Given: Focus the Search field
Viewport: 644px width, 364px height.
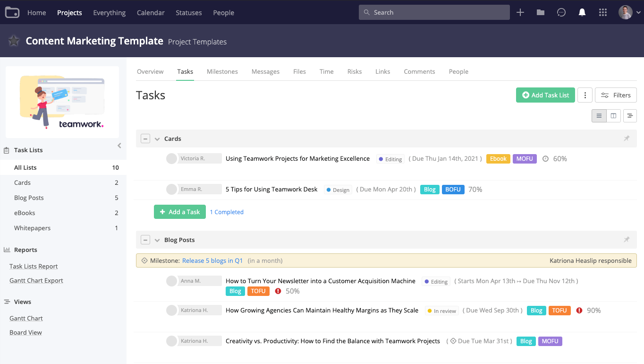Looking at the screenshot, I should pyautogui.click(x=434, y=13).
